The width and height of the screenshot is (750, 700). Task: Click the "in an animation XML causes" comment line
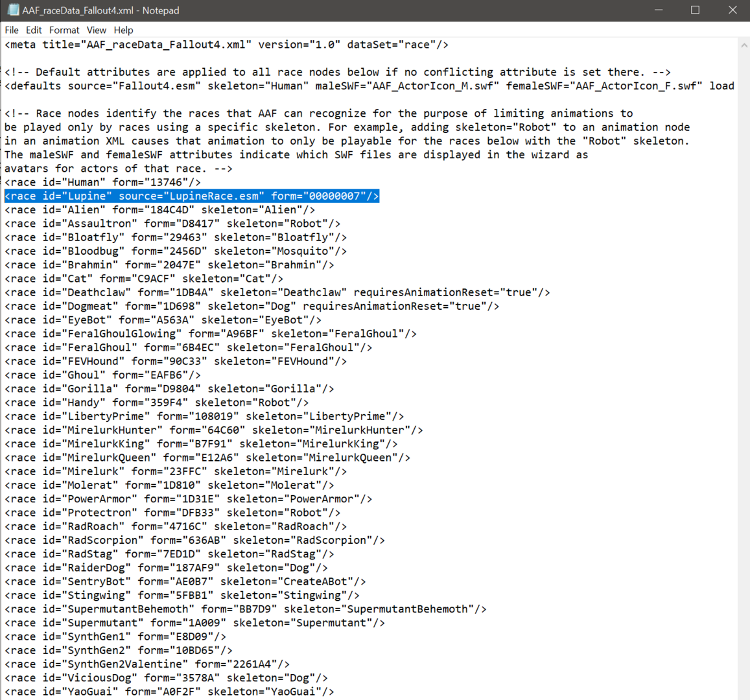pos(347,141)
